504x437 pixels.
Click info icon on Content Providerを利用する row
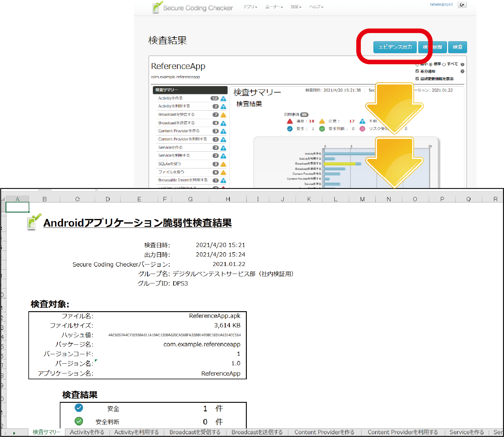[x=223, y=140]
